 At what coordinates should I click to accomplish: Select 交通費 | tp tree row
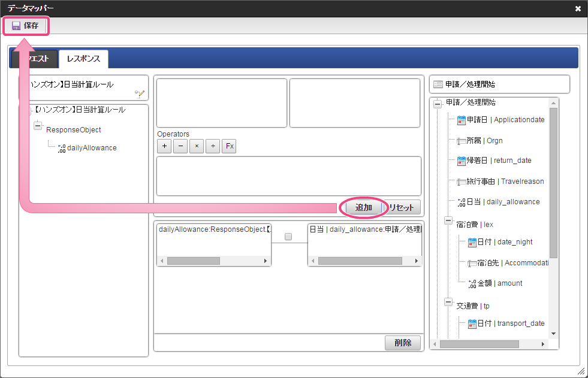(473, 306)
